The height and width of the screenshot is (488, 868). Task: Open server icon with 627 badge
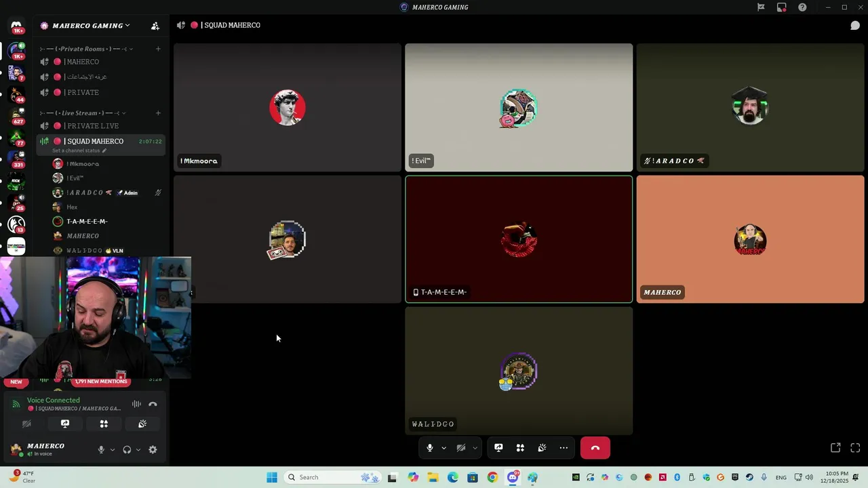click(16, 116)
